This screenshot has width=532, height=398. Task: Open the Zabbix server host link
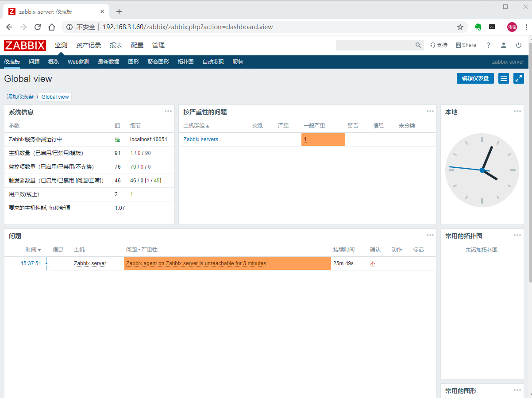click(90, 263)
